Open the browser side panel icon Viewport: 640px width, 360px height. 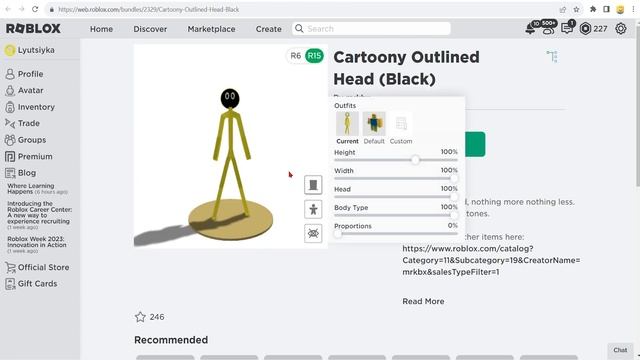(x=606, y=9)
